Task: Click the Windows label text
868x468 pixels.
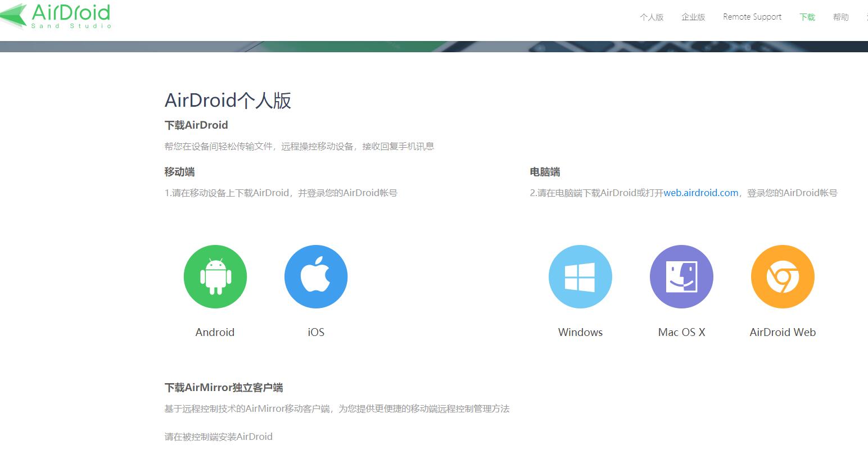Action: (x=580, y=332)
